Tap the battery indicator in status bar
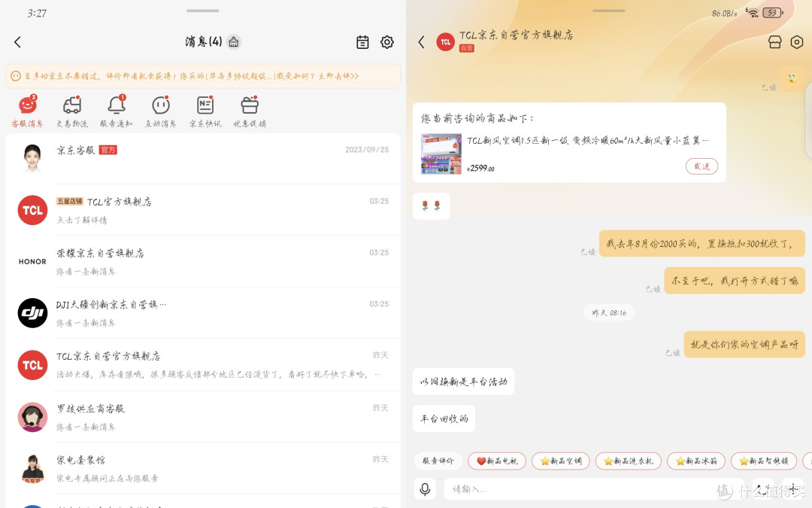This screenshot has width=812, height=508. [772, 13]
